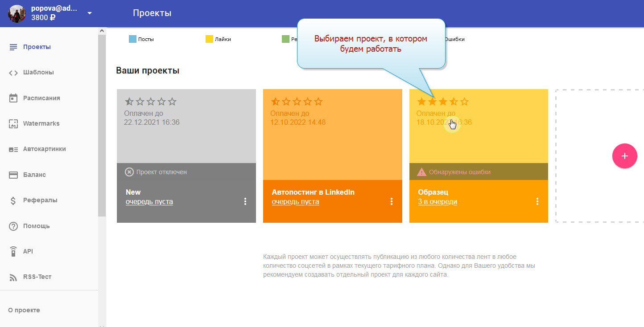Click the yellow Лайки legend swatch
This screenshot has width=644, height=327.
(x=209, y=39)
